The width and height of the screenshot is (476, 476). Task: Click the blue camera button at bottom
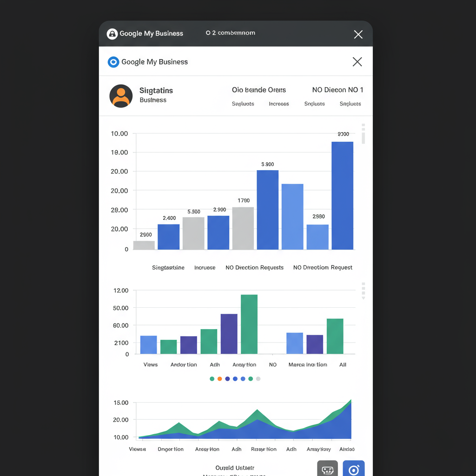click(353, 469)
